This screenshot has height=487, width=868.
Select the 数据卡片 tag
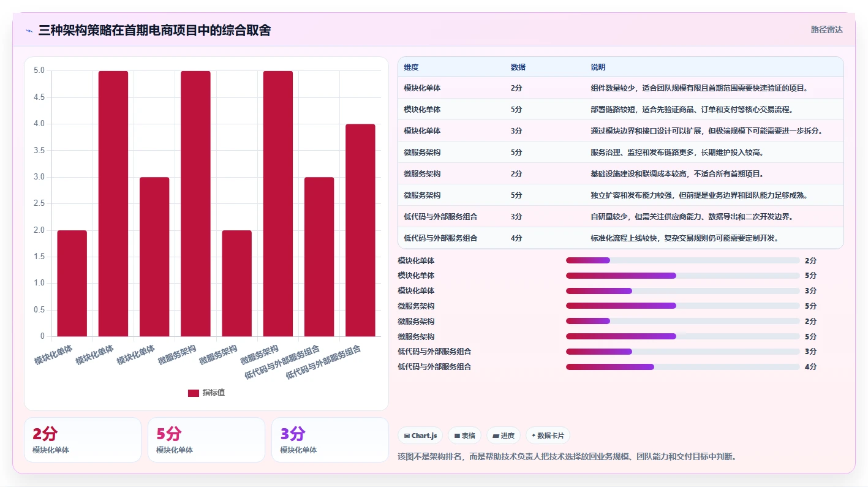(x=548, y=436)
